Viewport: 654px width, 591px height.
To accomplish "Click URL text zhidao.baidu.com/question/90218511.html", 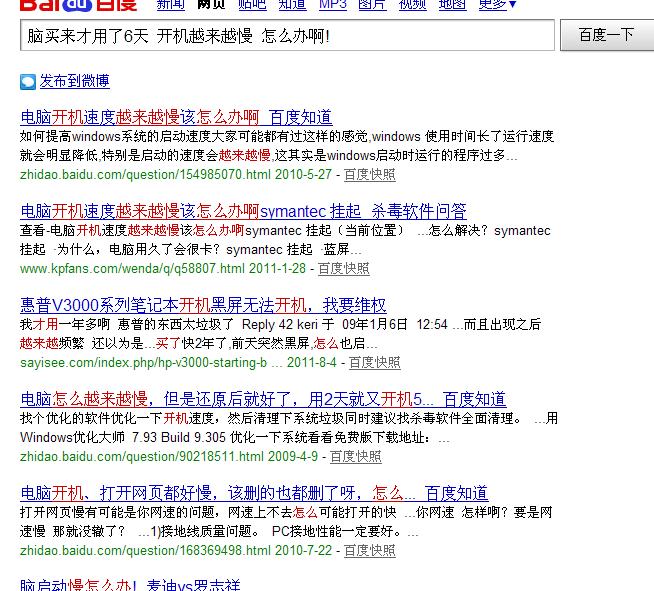I will 142,456.
